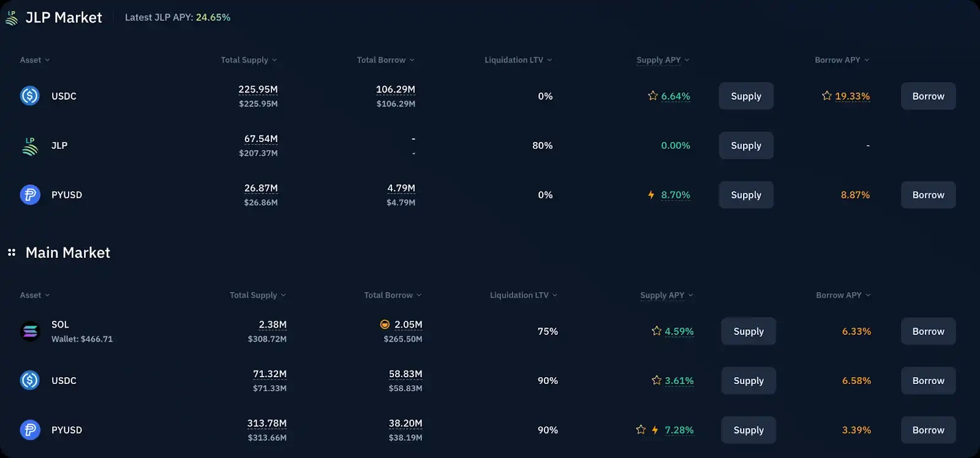Click the star icon beside 19.33% borrow APY
The width and height of the screenshot is (980, 458).
pyautogui.click(x=827, y=96)
